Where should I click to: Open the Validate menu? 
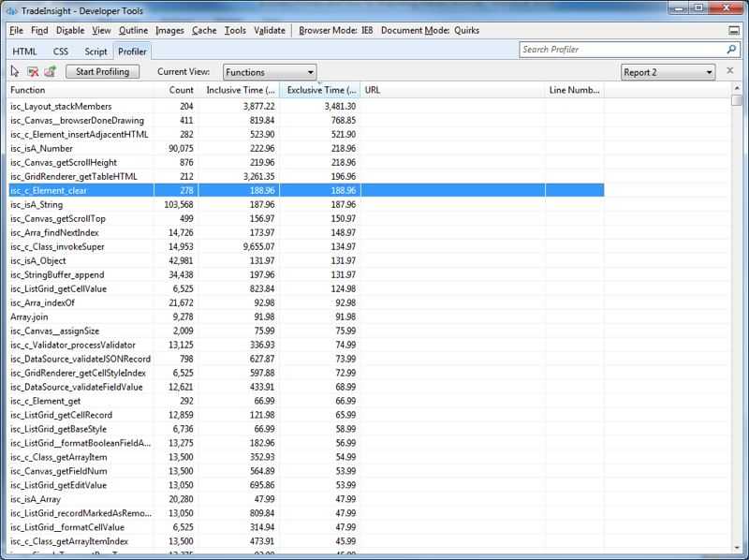[270, 30]
